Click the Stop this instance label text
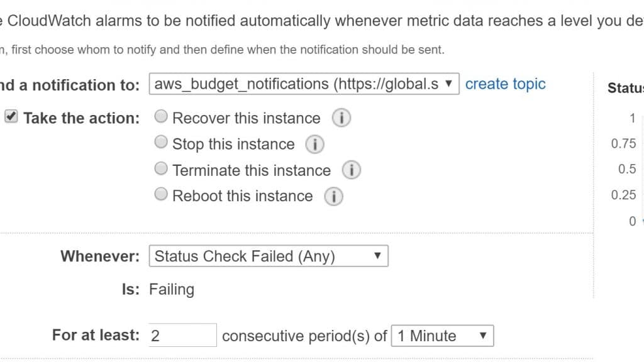The height and width of the screenshot is (362, 644). click(x=234, y=145)
